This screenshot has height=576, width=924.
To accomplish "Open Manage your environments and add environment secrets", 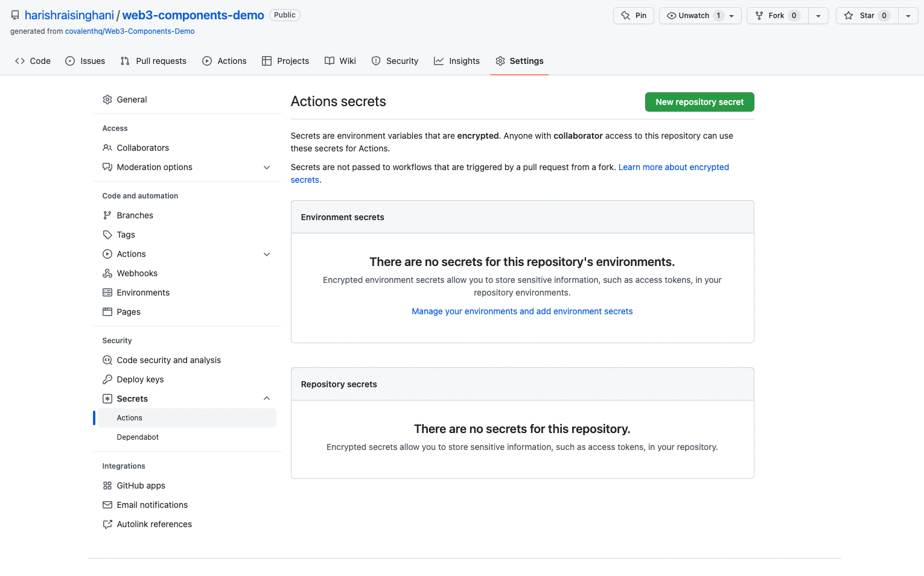I will [x=522, y=311].
